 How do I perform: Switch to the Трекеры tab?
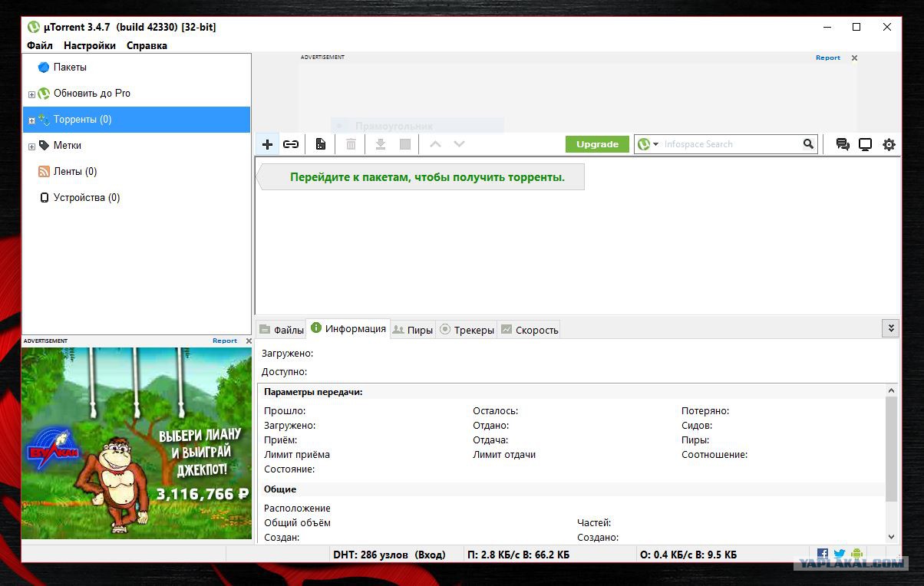click(467, 330)
